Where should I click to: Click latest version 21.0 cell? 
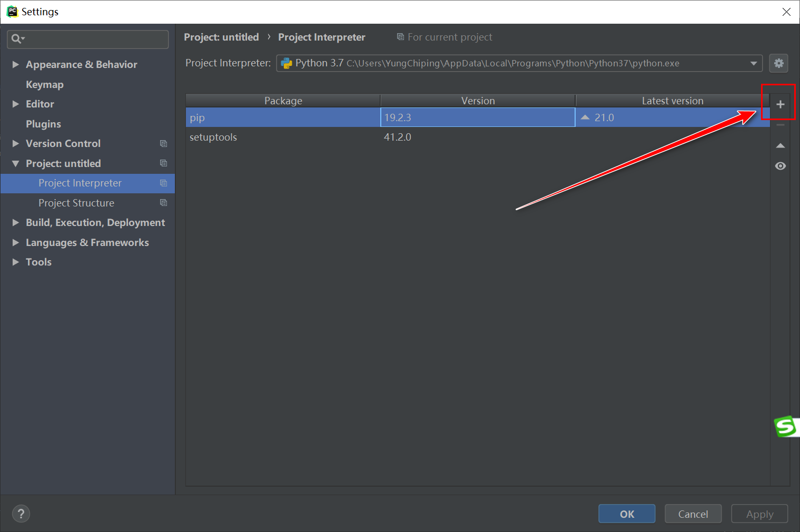(x=673, y=117)
